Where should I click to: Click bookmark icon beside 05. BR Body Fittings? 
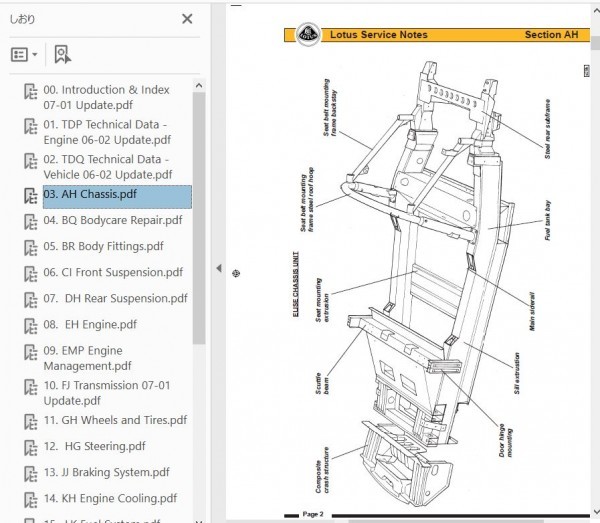[31, 248]
